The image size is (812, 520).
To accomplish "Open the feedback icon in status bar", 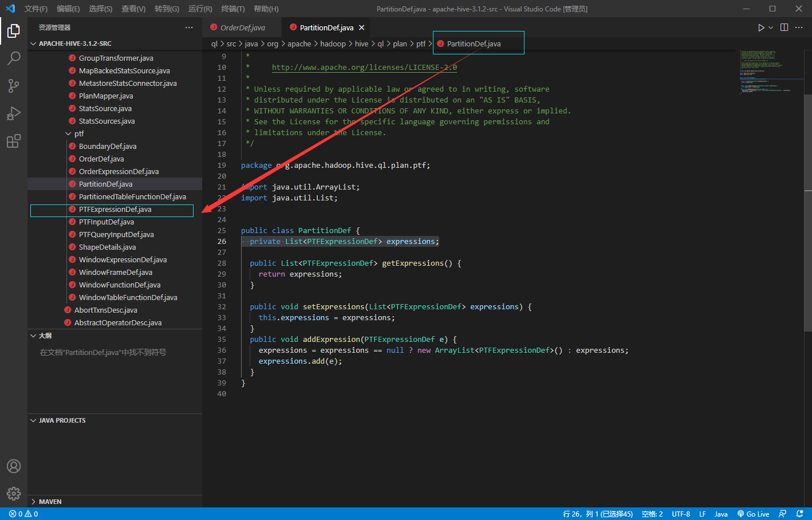I will (783, 514).
